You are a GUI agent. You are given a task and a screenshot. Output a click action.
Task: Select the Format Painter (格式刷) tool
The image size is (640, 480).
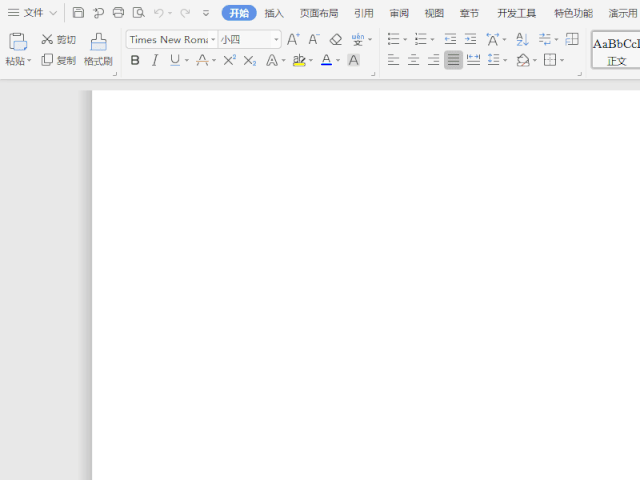tap(98, 49)
